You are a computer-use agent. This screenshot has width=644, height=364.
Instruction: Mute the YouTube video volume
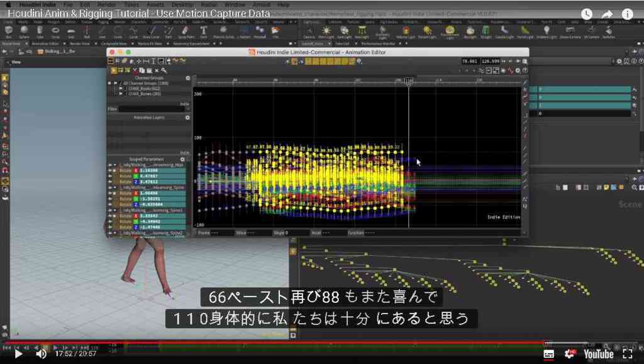tap(41, 354)
